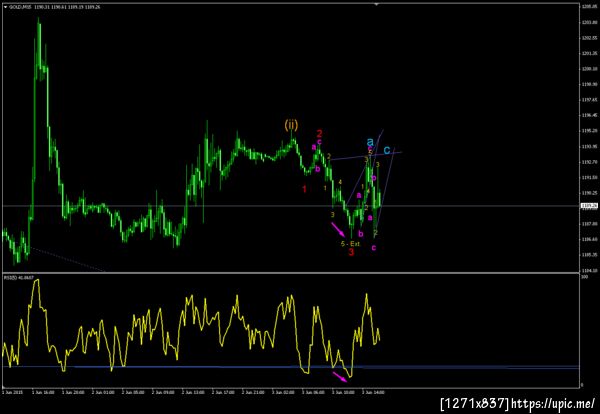This screenshot has height=414, width=600.
Task: Select the red 1 wave label
Action: point(305,189)
